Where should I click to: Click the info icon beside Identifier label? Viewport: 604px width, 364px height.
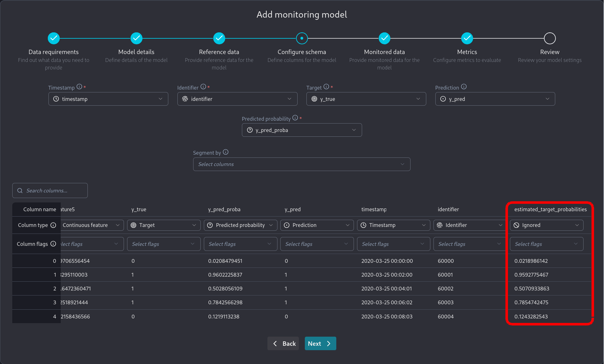[203, 87]
